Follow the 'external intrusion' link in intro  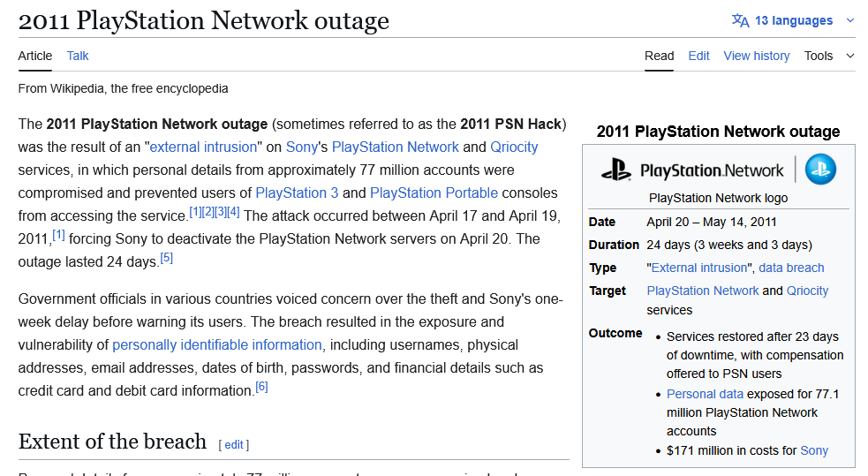point(203,147)
